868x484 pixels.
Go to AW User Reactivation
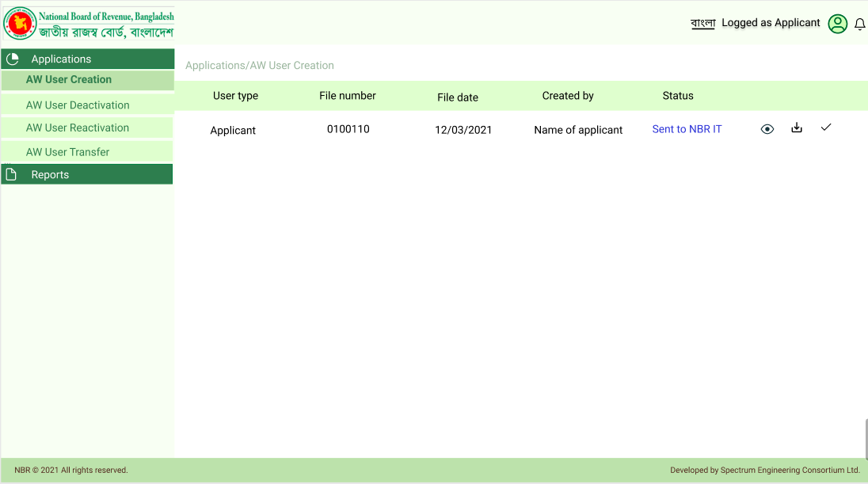coord(78,128)
